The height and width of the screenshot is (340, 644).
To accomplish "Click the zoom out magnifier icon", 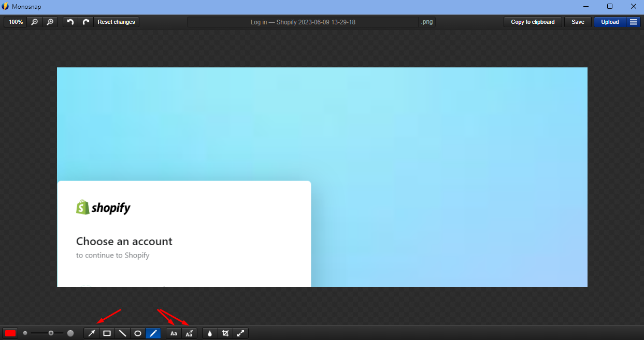I will [34, 22].
